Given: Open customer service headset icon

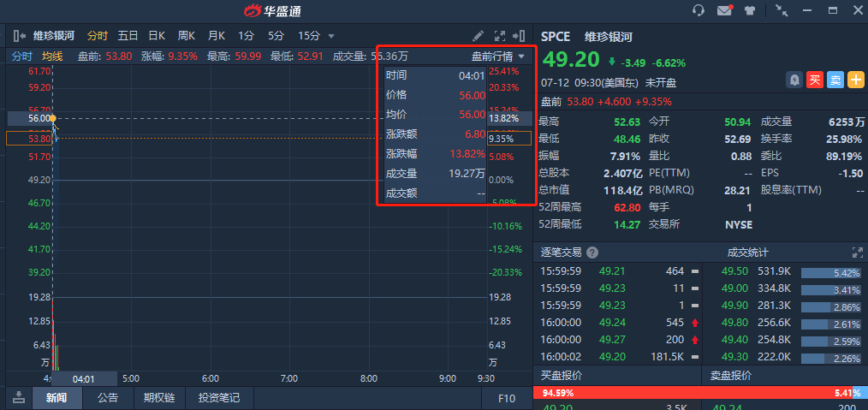Looking at the screenshot, I should (699, 10).
